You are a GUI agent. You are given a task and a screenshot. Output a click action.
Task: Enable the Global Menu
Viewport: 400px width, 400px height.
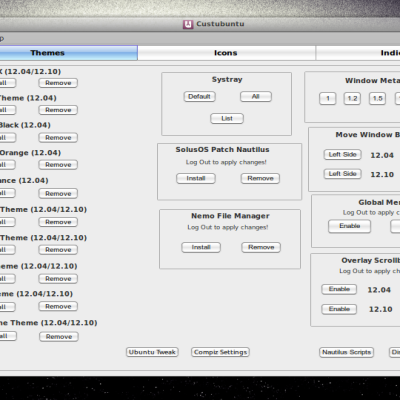tap(350, 226)
